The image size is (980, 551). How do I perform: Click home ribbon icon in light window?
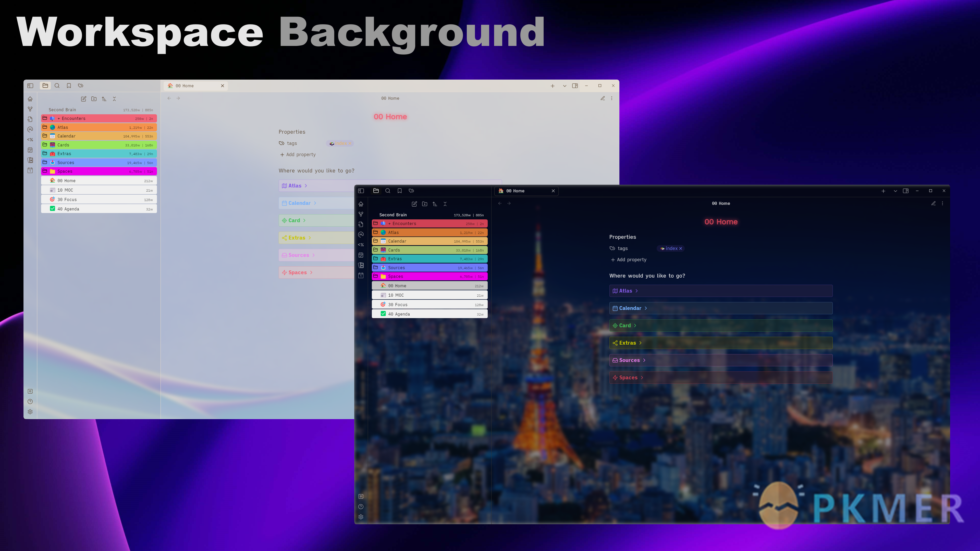(30, 99)
